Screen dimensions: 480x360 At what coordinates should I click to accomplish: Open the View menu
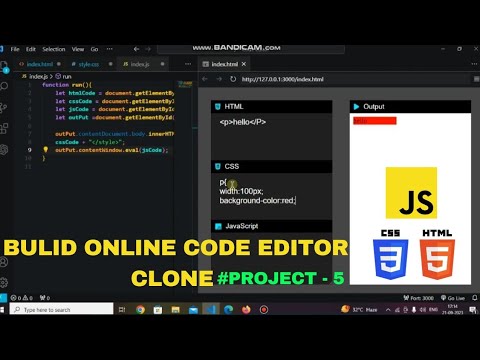coord(78,49)
